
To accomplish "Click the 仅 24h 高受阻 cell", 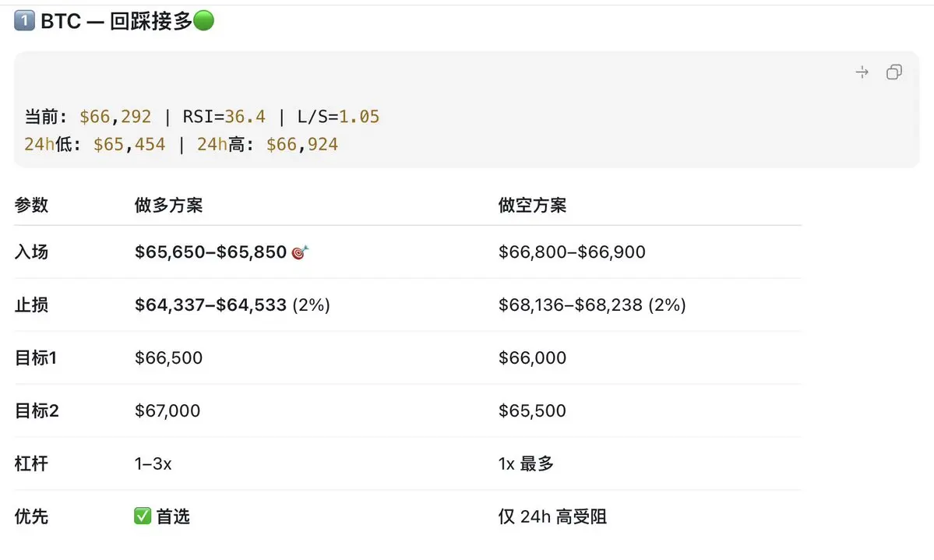I will [553, 516].
